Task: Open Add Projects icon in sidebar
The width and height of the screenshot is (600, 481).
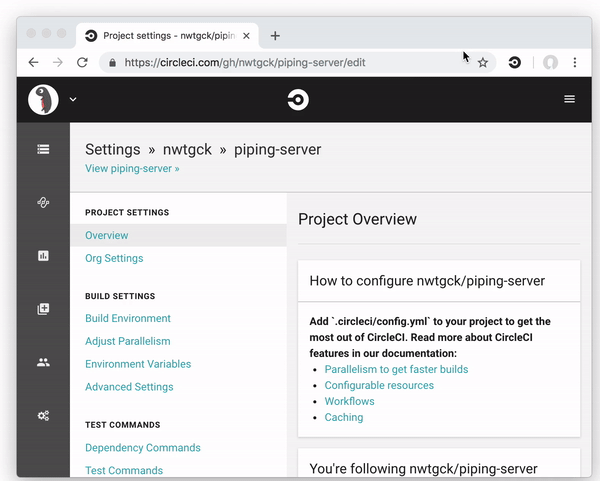Action: [x=43, y=309]
